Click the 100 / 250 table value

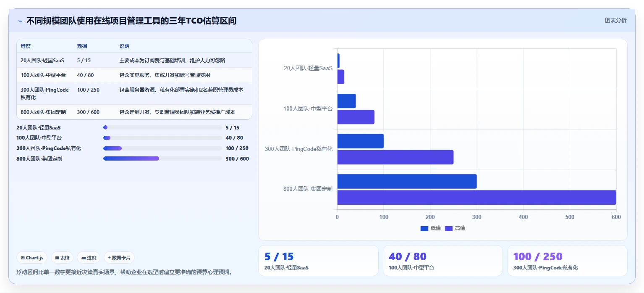(88, 90)
